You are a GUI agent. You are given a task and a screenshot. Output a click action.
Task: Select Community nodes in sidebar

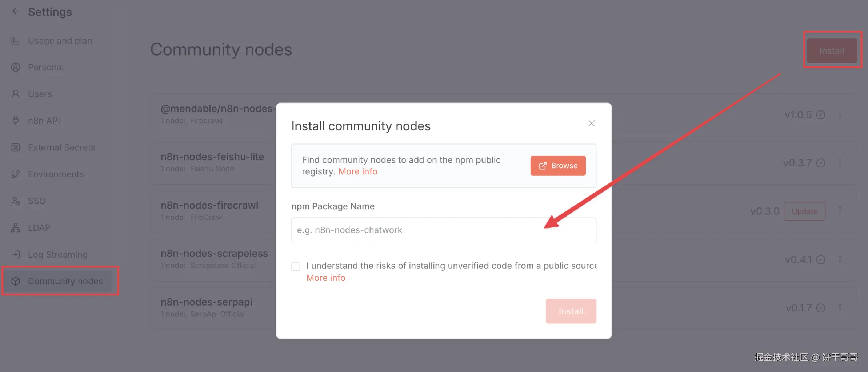point(65,281)
